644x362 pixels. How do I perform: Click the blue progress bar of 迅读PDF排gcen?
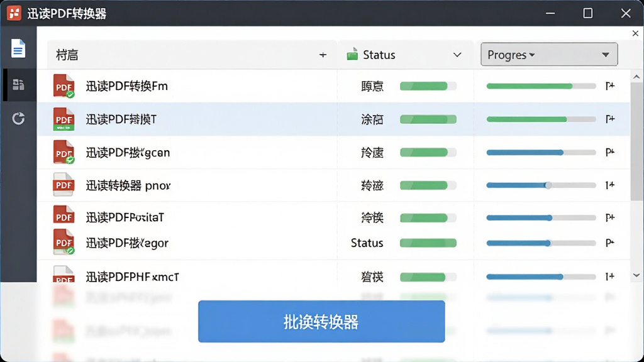click(541, 152)
